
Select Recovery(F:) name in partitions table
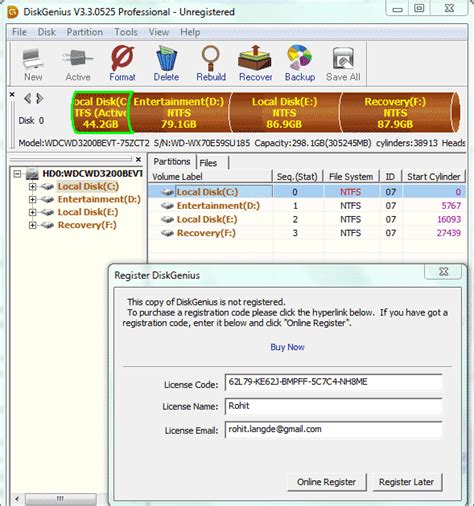pos(206,233)
